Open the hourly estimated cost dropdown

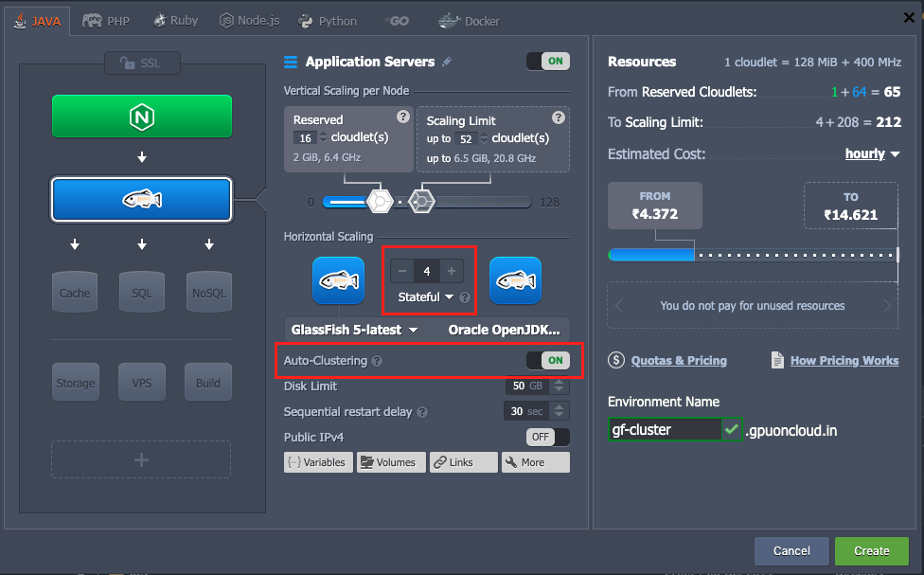(872, 153)
